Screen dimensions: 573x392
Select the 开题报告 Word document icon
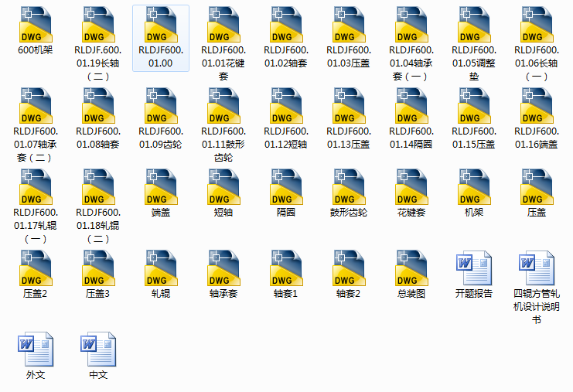click(474, 268)
